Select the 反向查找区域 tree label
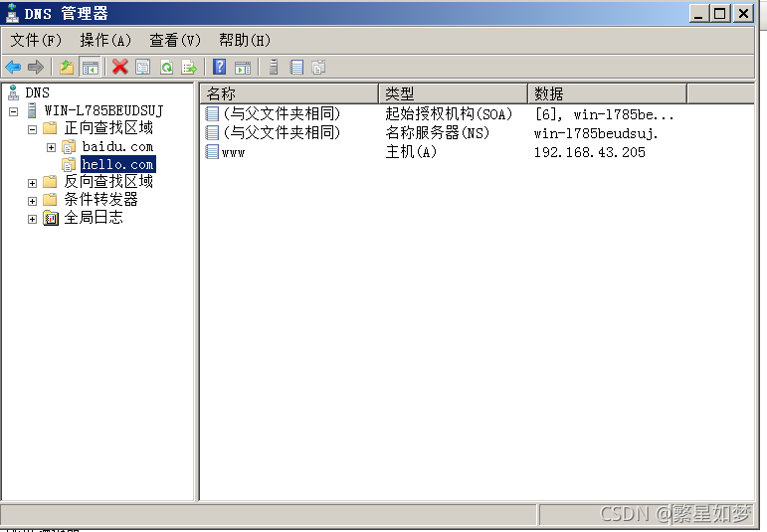The height and width of the screenshot is (532, 767). point(108,181)
